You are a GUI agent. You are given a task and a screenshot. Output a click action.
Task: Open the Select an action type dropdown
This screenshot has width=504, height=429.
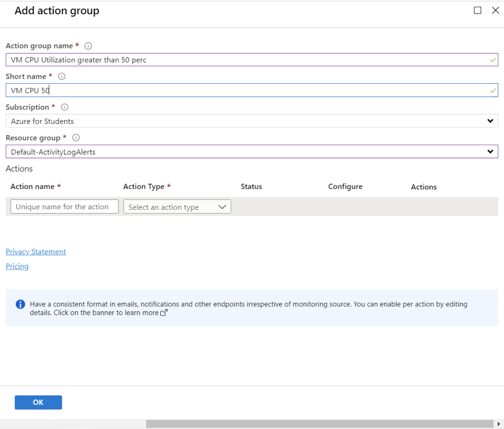[x=178, y=207]
